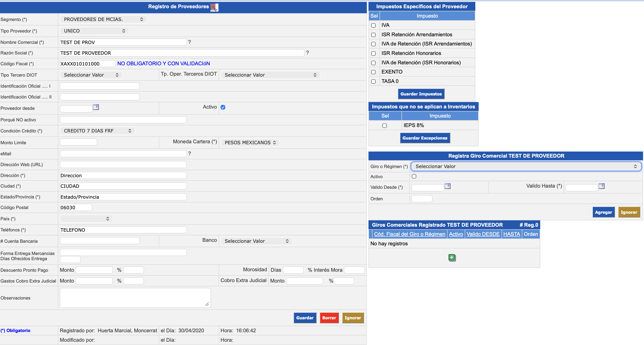Click into the Observaciones text area

point(135,298)
